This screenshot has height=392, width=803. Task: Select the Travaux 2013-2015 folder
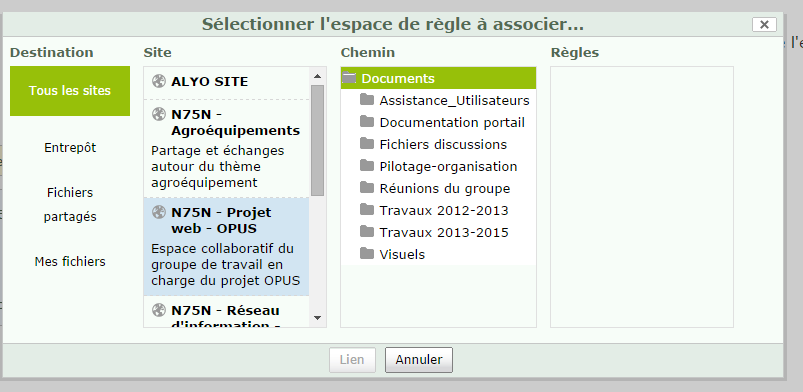[438, 233]
